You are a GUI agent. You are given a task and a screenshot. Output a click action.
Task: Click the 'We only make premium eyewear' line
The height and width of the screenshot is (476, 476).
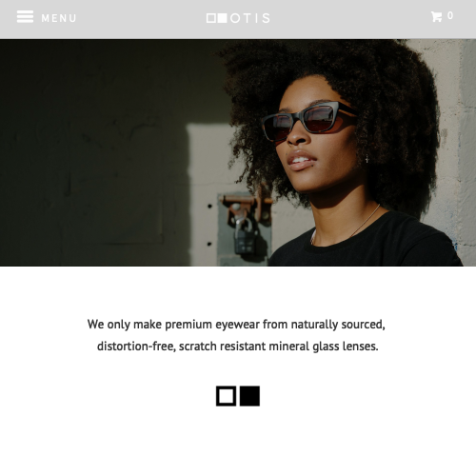coord(236,325)
